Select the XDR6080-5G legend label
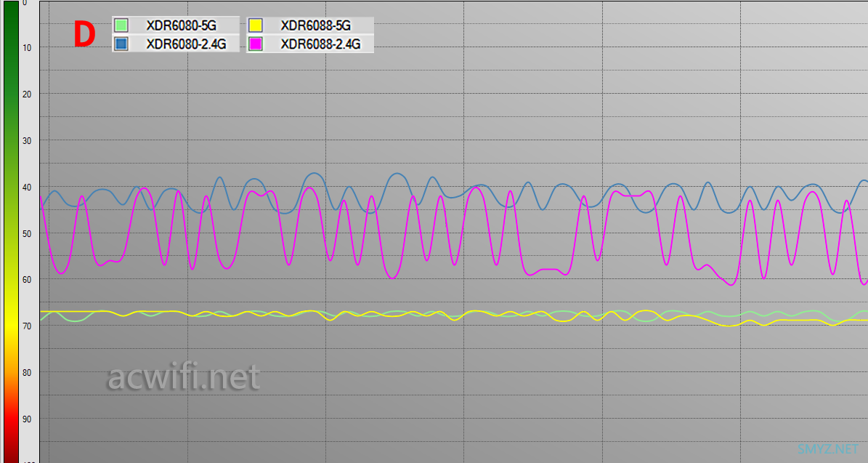This screenshot has height=463, width=868. tap(181, 25)
